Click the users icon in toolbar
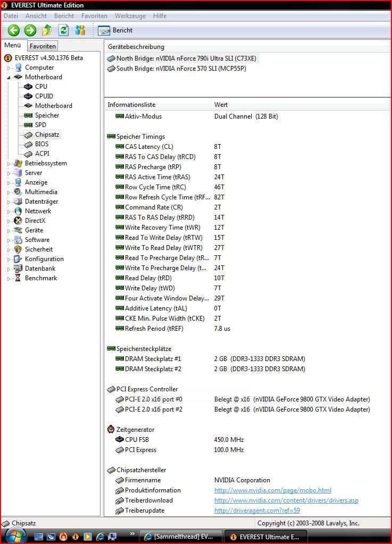This screenshot has width=392, height=544. (80, 30)
